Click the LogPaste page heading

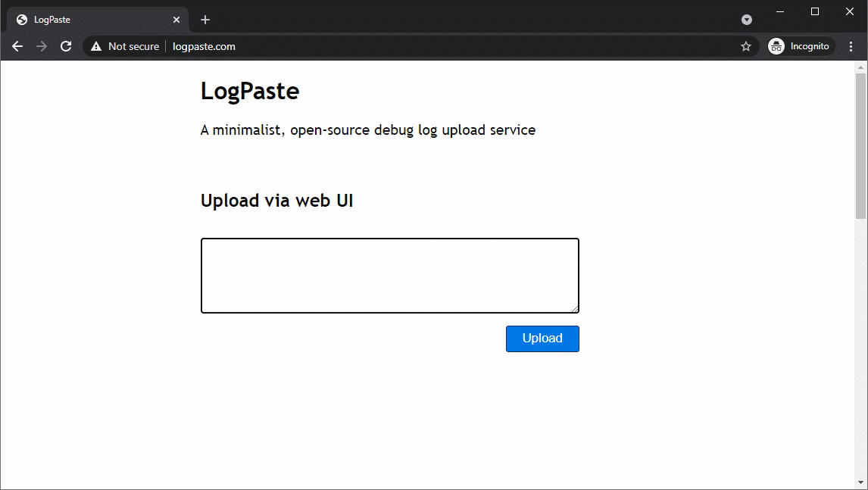(250, 92)
